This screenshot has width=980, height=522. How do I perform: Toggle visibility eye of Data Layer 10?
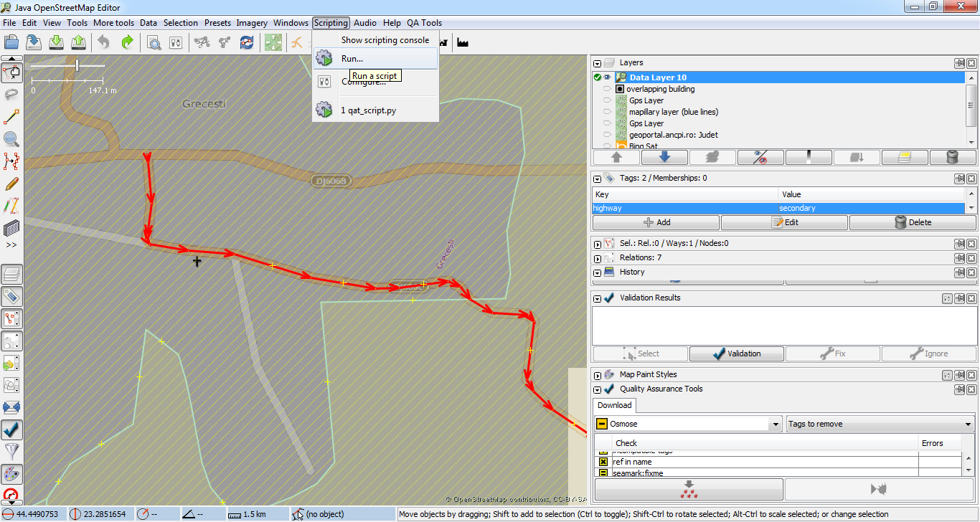(x=608, y=77)
